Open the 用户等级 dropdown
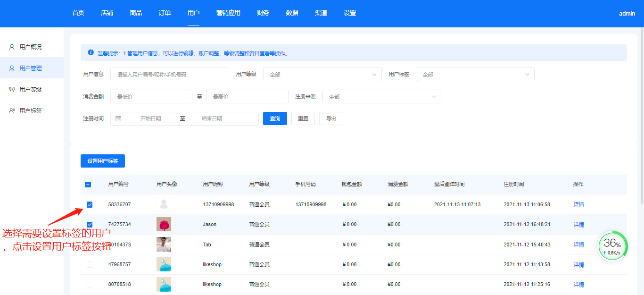The image size is (644, 295). 322,75
